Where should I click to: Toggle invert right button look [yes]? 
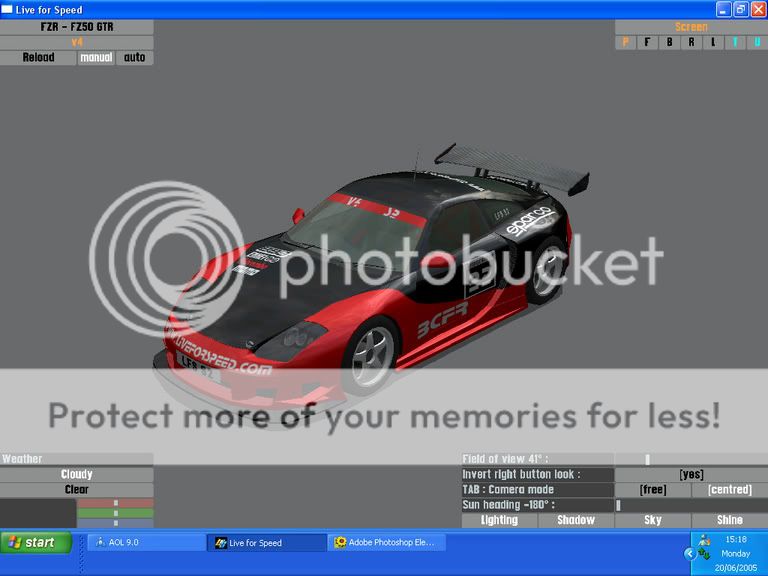(x=691, y=474)
